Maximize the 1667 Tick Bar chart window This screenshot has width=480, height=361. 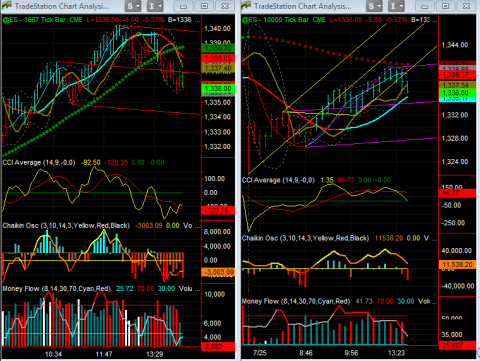click(204, 6)
